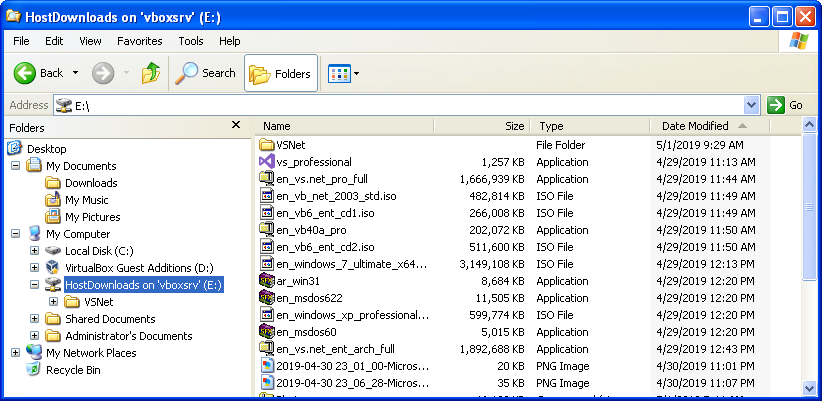Screen dimensions: 822x401
Task: Sort by the Size column header
Action: coord(482,126)
